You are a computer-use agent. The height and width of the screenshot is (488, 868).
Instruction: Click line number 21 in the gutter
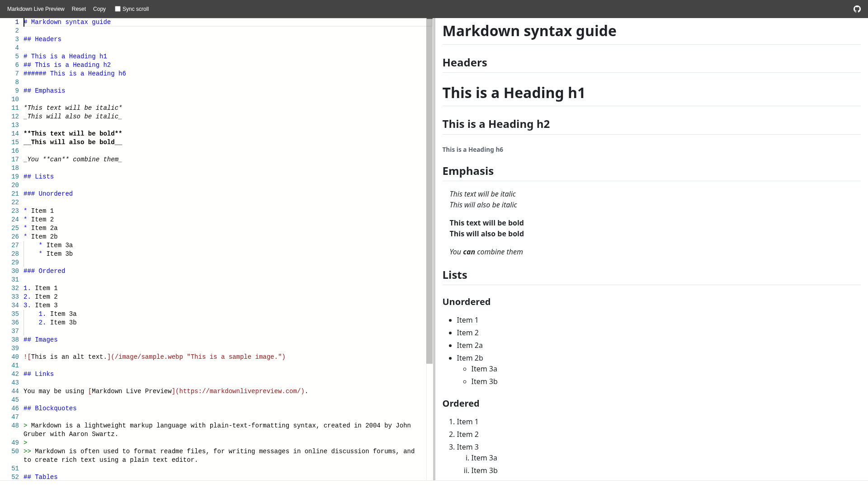15,193
